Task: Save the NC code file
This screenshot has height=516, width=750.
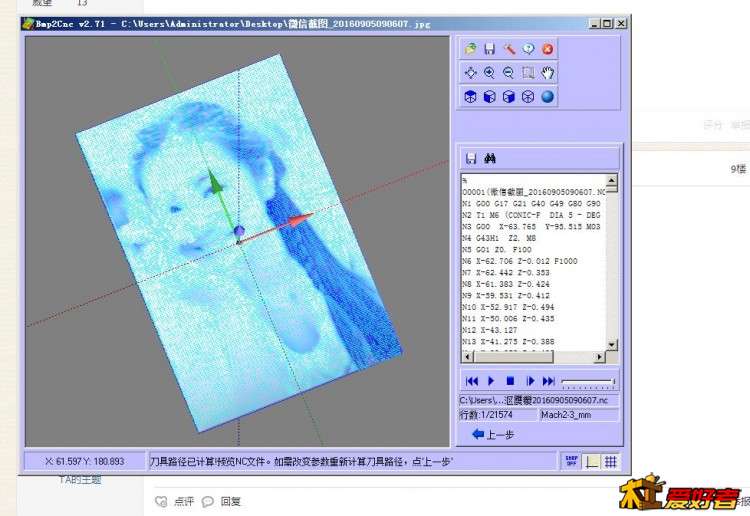Action: point(471,159)
